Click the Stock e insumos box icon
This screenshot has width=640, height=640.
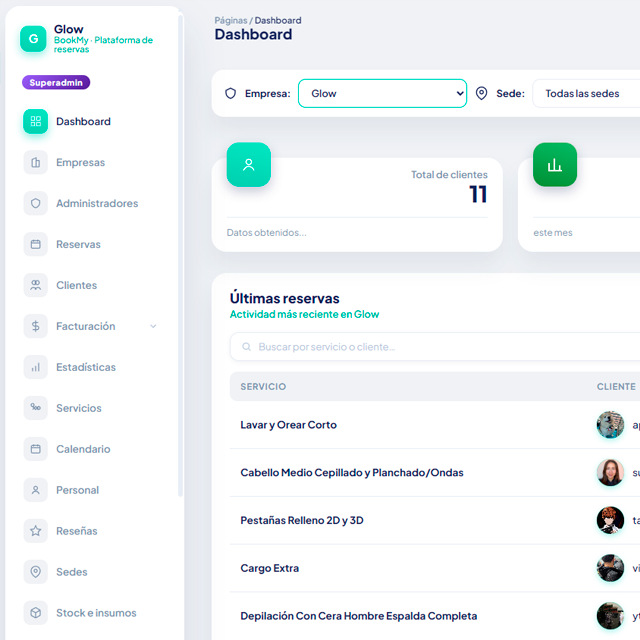point(36,613)
